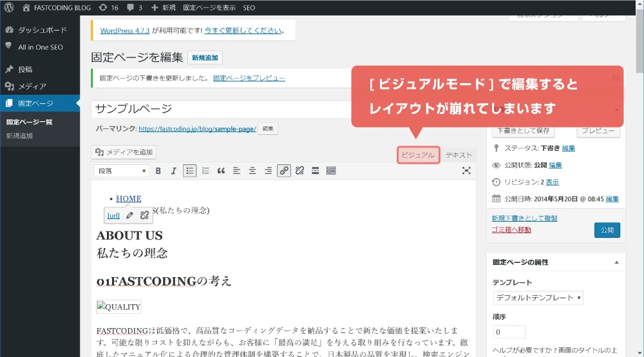The width and height of the screenshot is (644, 357).
Task: Toggle the toolbar toggle icon
Action: click(331, 171)
